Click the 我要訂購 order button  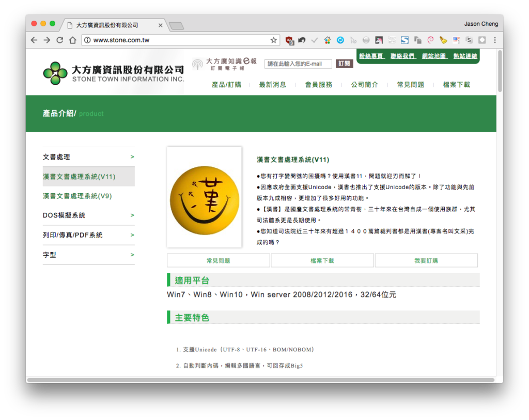click(x=426, y=260)
